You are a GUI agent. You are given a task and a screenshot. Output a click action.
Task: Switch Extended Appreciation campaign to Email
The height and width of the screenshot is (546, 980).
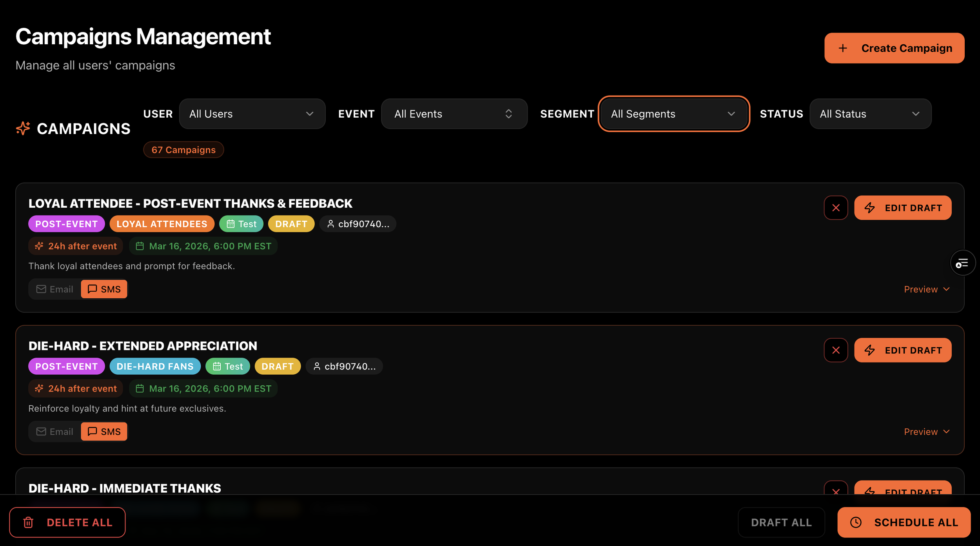pyautogui.click(x=55, y=432)
